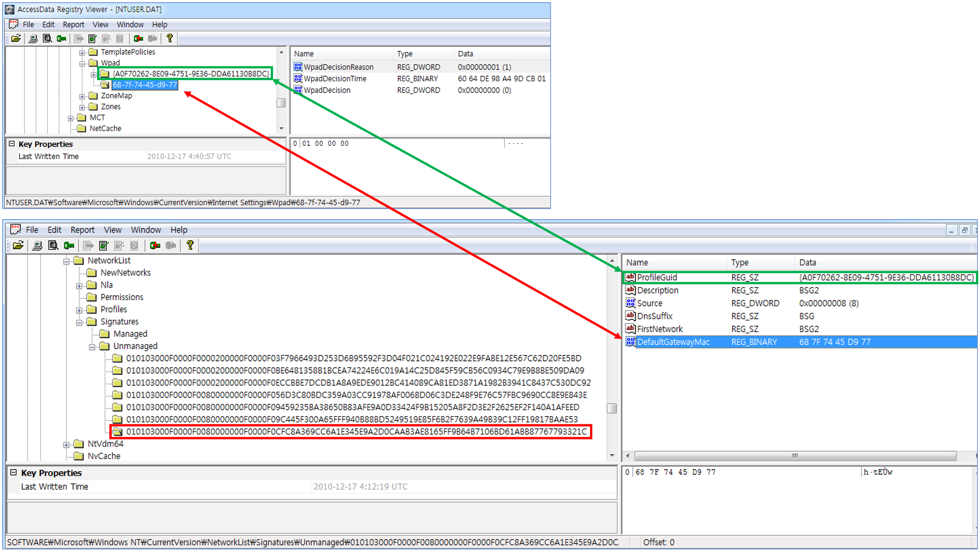This screenshot has width=980, height=552.
Task: Select the Managed key
Action: pyautogui.click(x=130, y=334)
